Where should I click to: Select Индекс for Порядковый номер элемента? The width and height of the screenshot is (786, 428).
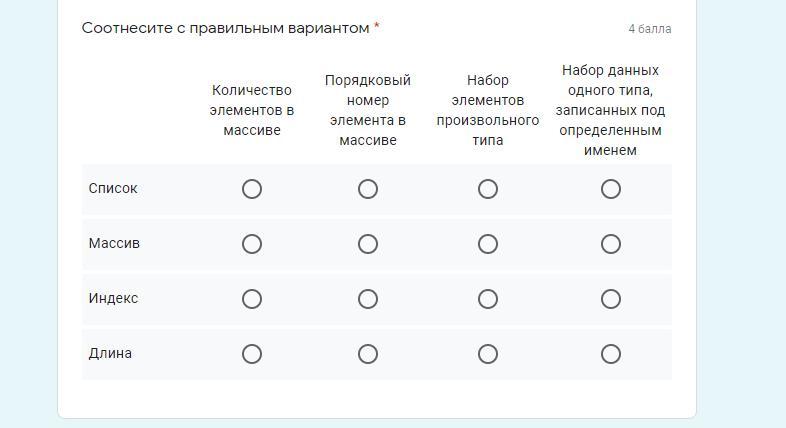(x=368, y=299)
